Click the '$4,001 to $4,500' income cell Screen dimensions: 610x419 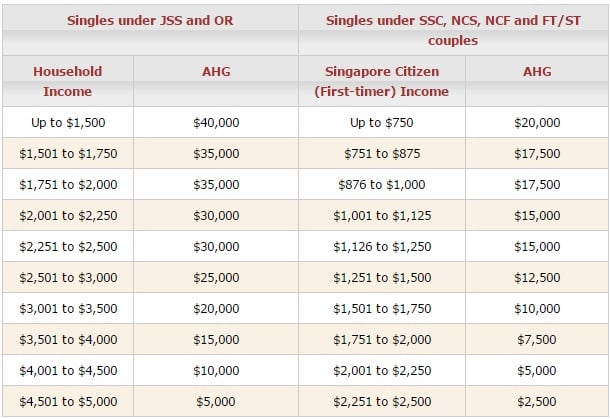click(68, 370)
